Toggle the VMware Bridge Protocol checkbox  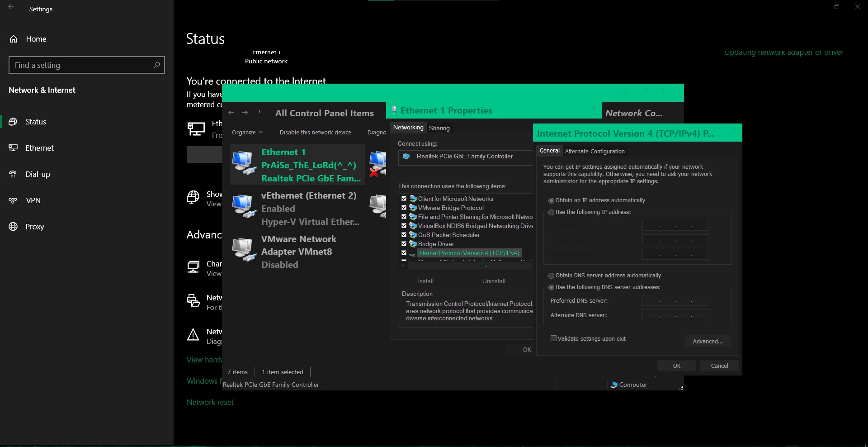(404, 207)
